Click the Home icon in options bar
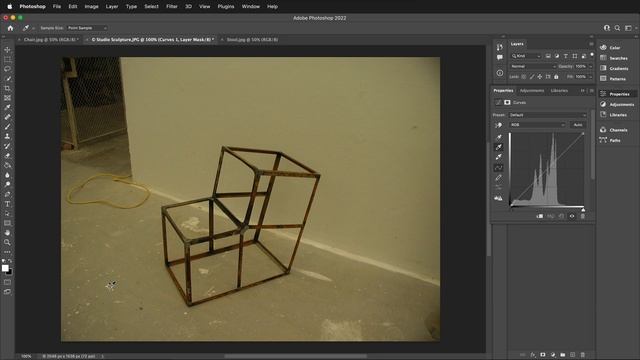This screenshot has width=640, height=360. click(10, 28)
